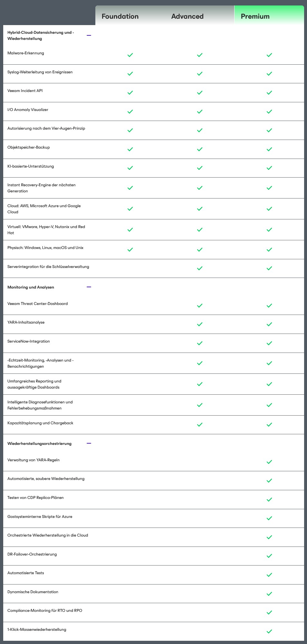Click Premium checkmark for 1-Klick-Massenwiederherstellung
Image resolution: width=307 pixels, height=644 pixels.
(269, 631)
